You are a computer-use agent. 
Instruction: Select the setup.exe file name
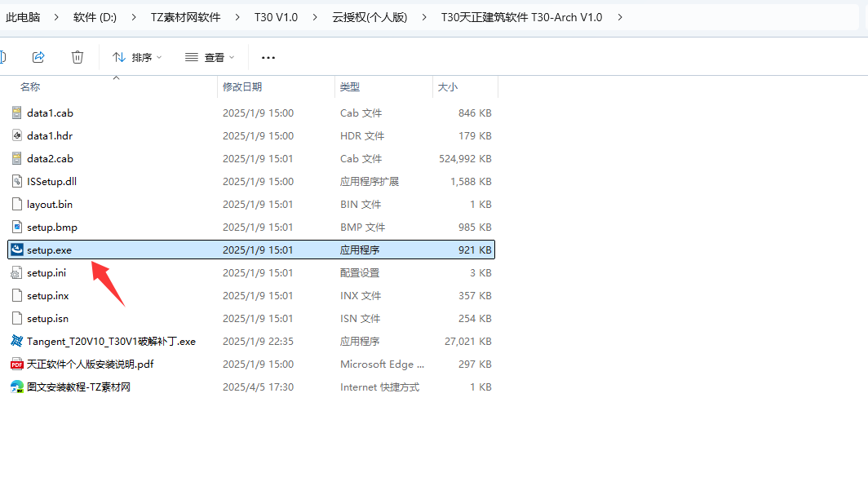49,250
